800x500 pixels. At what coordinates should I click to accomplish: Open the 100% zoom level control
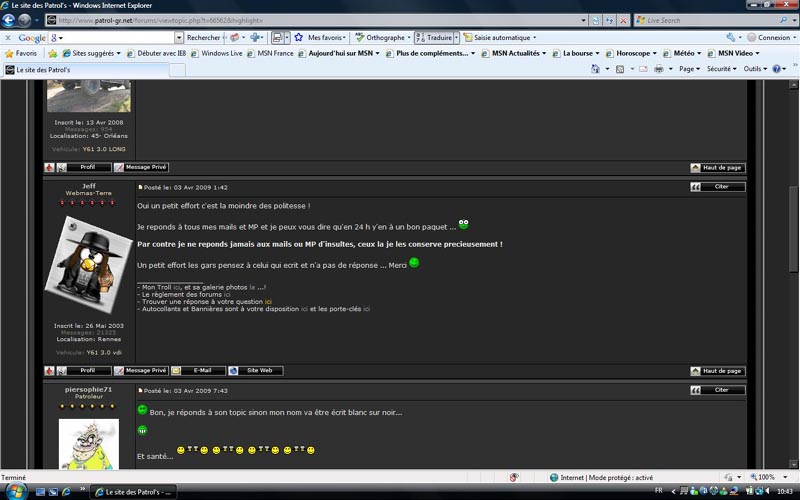[x=768, y=477]
